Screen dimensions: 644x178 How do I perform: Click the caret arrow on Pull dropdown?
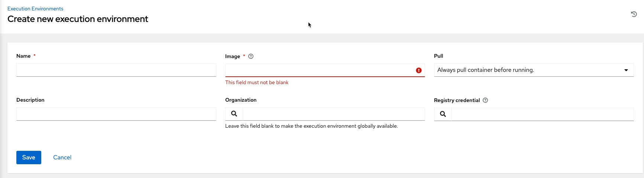click(626, 70)
